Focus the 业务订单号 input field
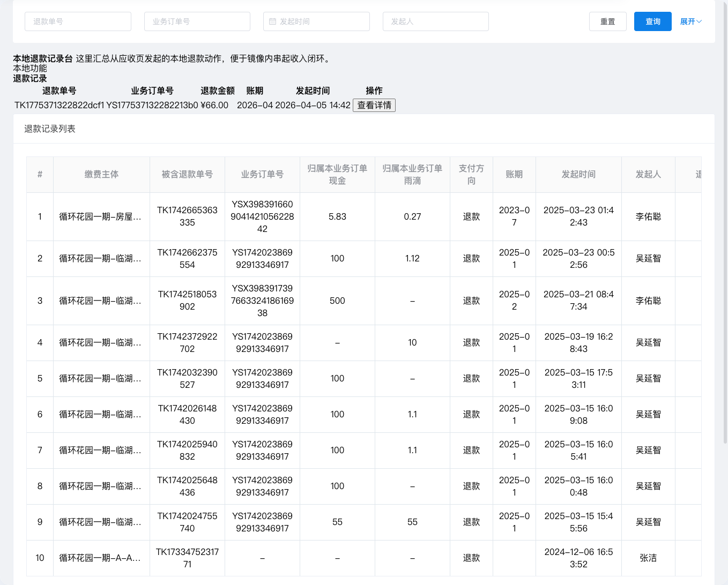Screen dimensions: 728x585 (197, 21)
